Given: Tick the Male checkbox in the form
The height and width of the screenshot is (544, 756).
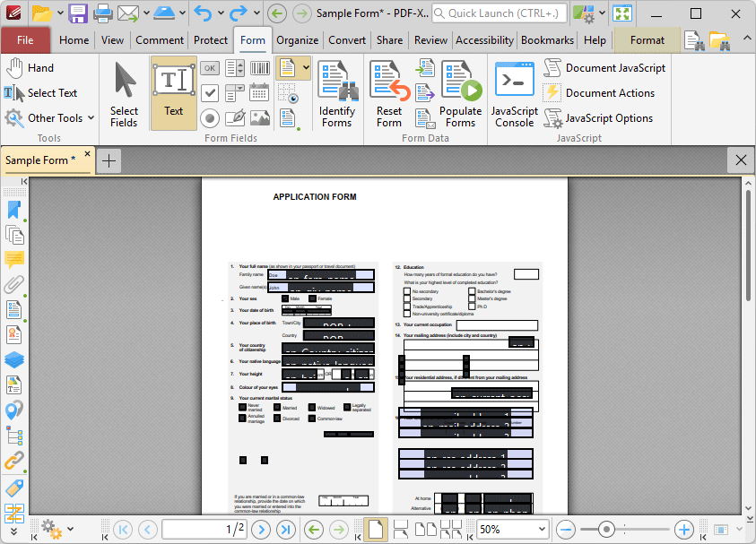Looking at the screenshot, I should point(285,298).
